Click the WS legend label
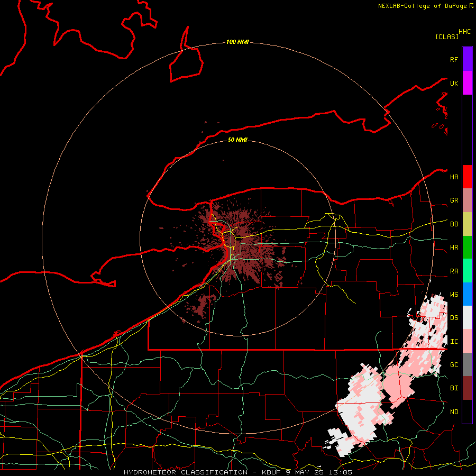476x476 pixels. pyautogui.click(x=454, y=295)
